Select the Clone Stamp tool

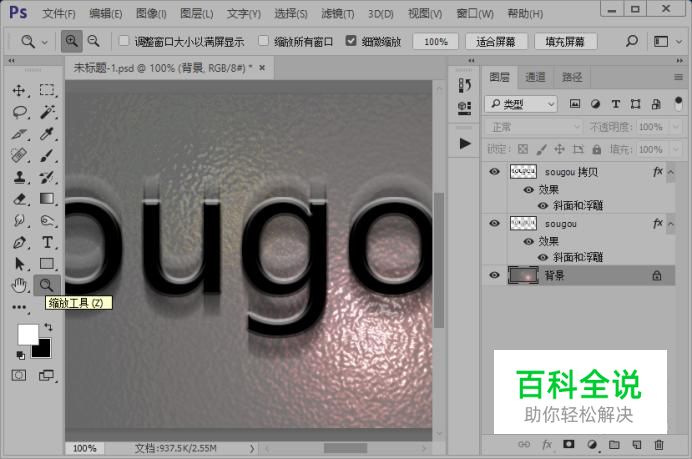coord(19,177)
